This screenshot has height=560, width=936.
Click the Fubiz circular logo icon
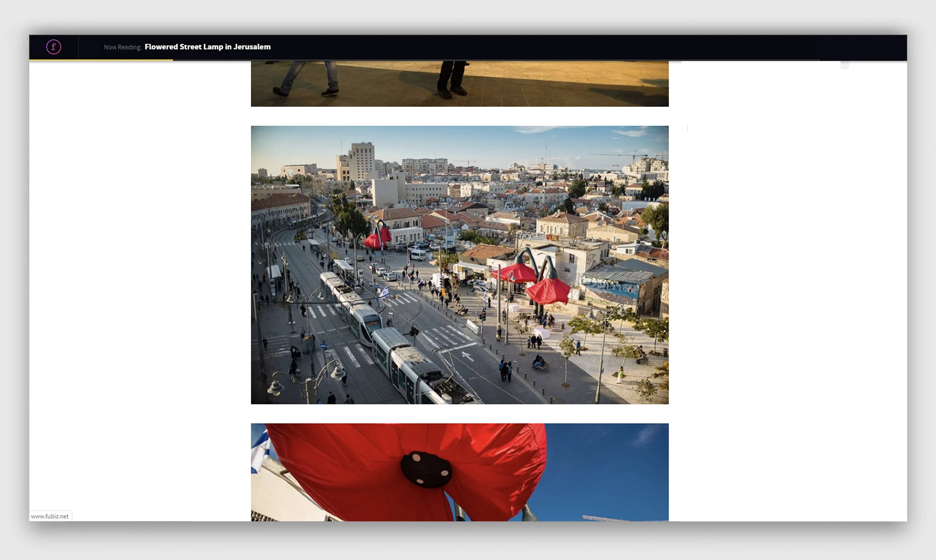[x=54, y=47]
